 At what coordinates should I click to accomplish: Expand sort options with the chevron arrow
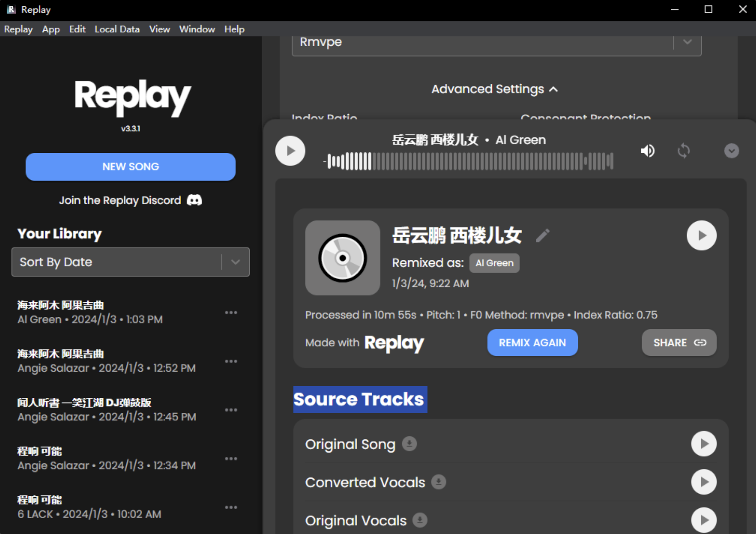(x=236, y=262)
